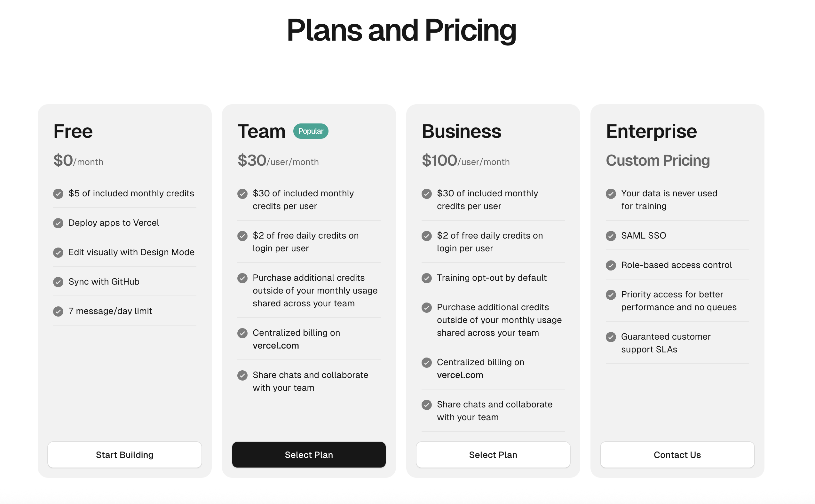This screenshot has width=815, height=504.
Task: Start Building on the Free plan
Action: click(x=125, y=455)
